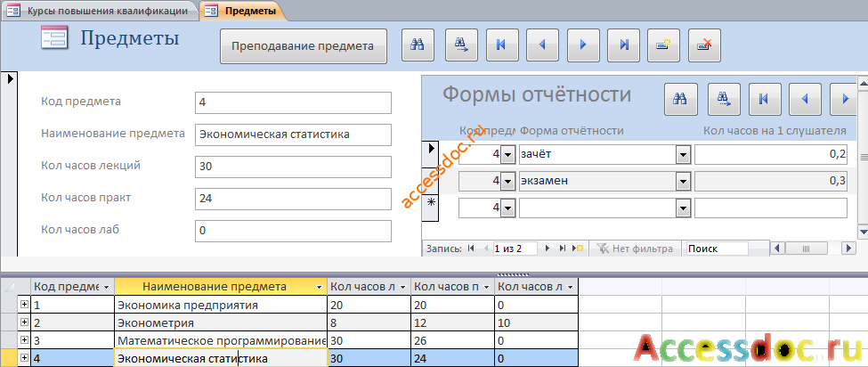Click the Поиск search box in subform
This screenshot has width=868, height=367.
(717, 249)
